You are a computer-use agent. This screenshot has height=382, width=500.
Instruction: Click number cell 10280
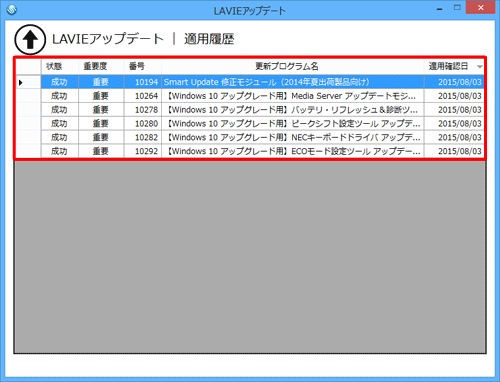(x=143, y=124)
